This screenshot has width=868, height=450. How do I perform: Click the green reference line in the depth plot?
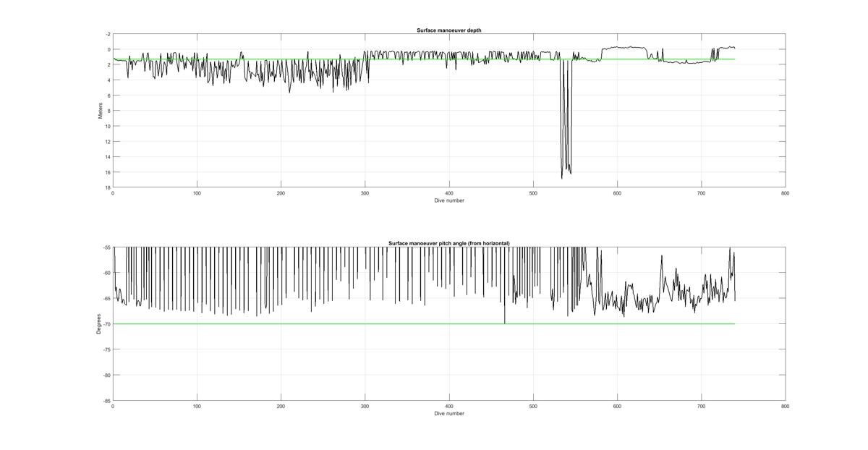424,59
